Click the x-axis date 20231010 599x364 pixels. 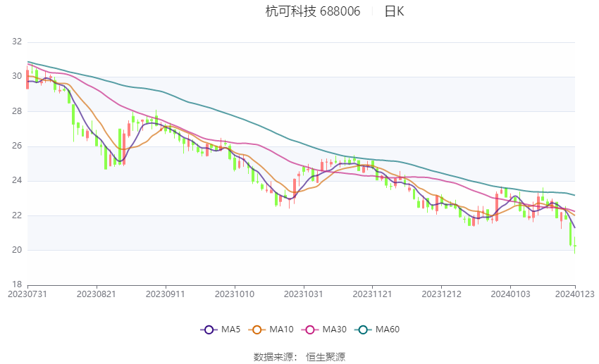[x=235, y=294]
